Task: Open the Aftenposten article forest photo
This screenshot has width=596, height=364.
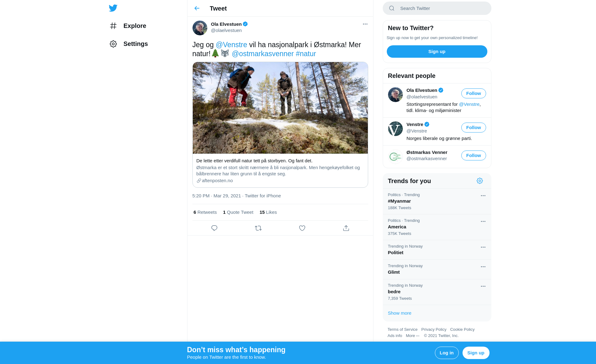Action: point(280,108)
